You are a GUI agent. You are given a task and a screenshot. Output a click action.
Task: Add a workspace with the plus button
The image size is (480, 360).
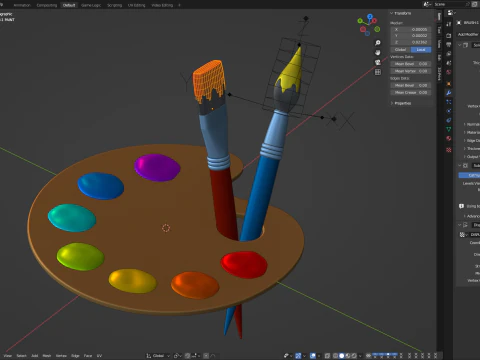pyautogui.click(x=179, y=5)
